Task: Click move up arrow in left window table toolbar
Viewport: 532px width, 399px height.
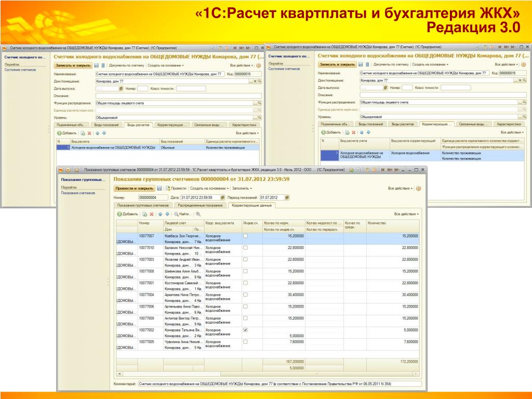Action: (97, 134)
